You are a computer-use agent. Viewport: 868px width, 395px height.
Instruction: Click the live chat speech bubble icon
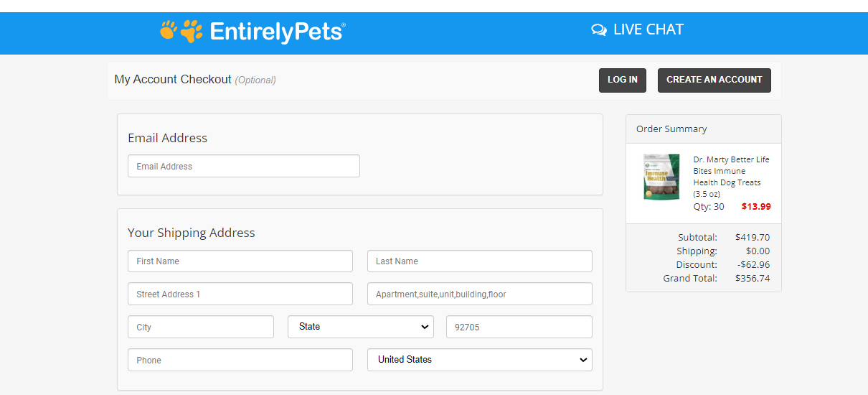coord(599,30)
